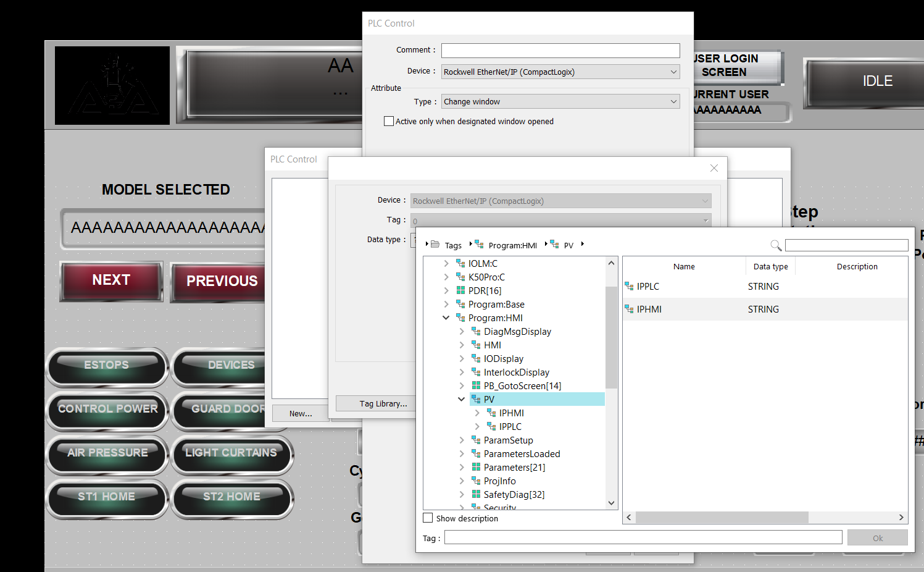Click the Comment text field
This screenshot has height=572, width=924.
[560, 50]
